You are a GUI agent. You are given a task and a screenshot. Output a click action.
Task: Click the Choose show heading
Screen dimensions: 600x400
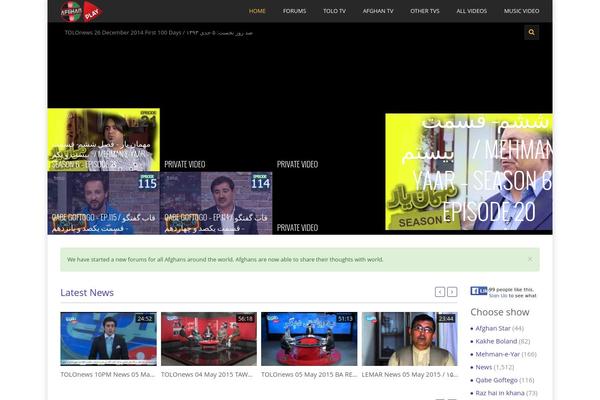coord(500,312)
